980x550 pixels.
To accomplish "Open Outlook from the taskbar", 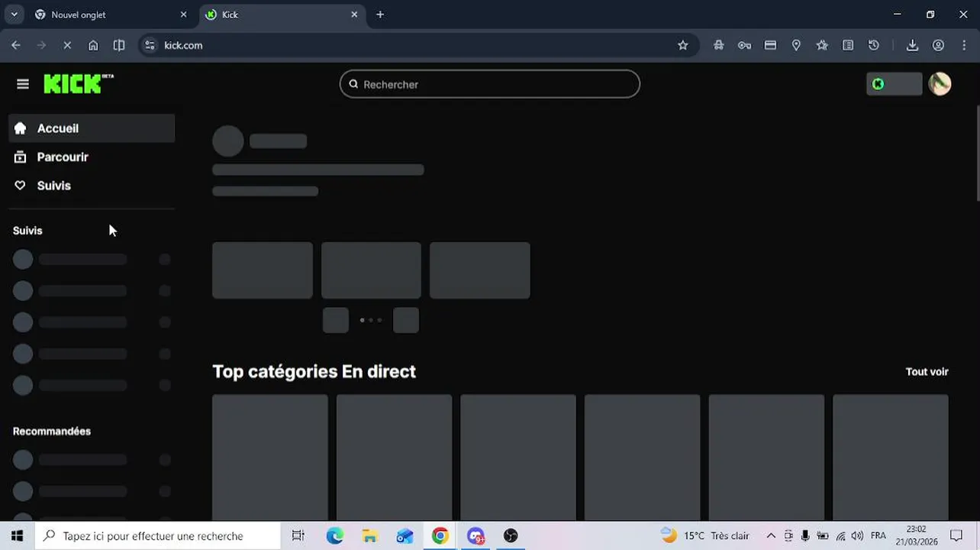I will point(405,535).
